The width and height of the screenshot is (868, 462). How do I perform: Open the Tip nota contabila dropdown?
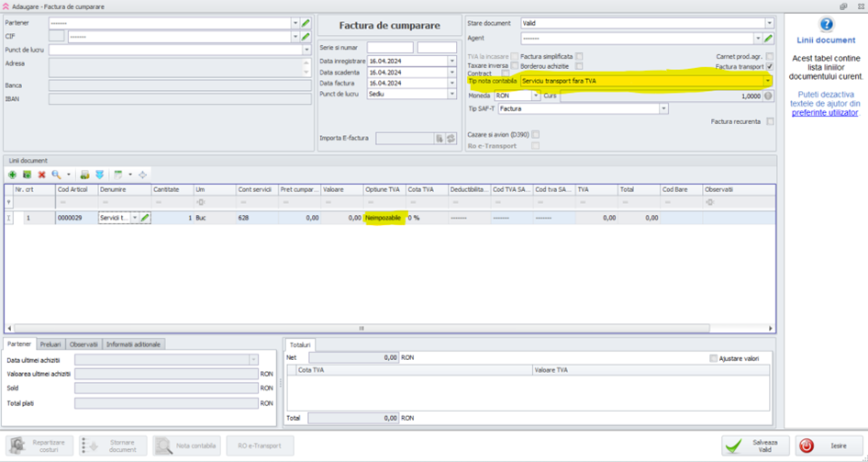pos(768,81)
